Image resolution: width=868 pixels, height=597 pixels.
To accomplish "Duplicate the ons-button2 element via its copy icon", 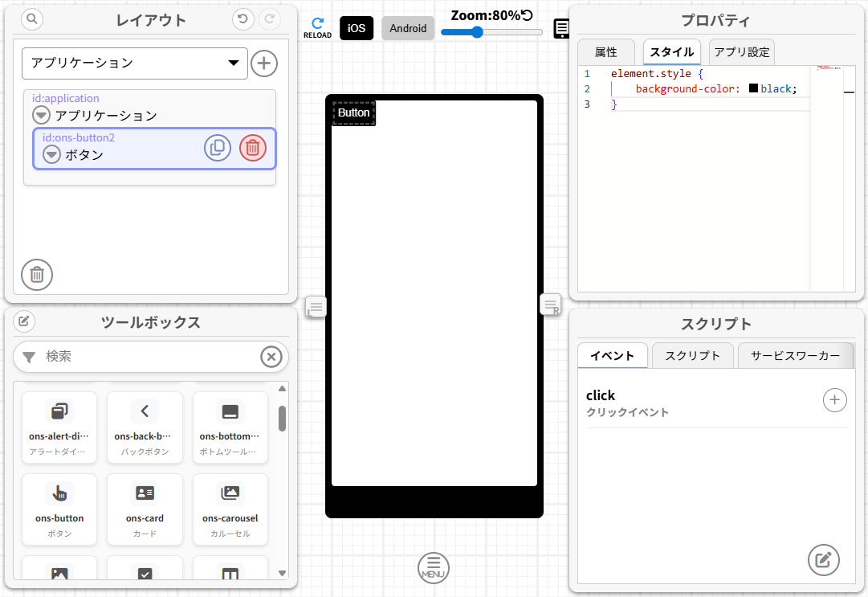I will [x=217, y=148].
